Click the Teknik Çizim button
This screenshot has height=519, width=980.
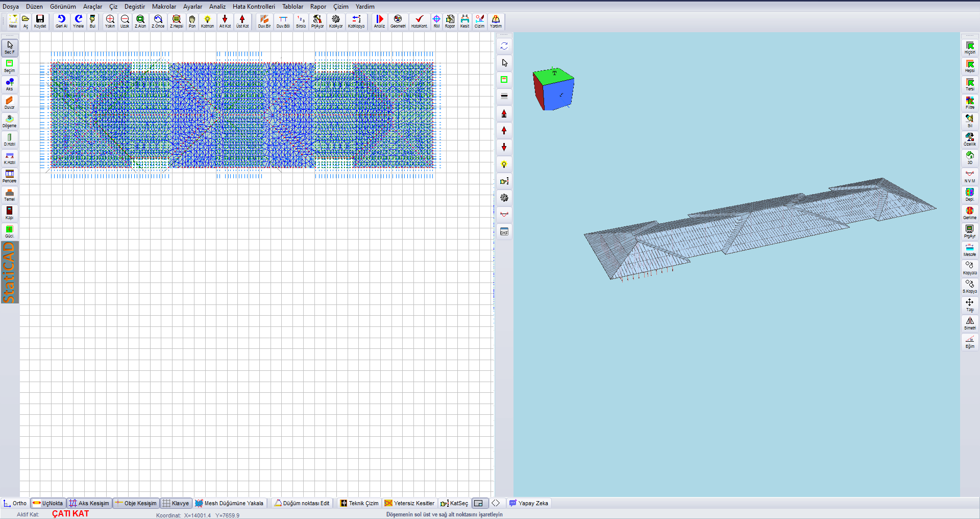(359, 503)
